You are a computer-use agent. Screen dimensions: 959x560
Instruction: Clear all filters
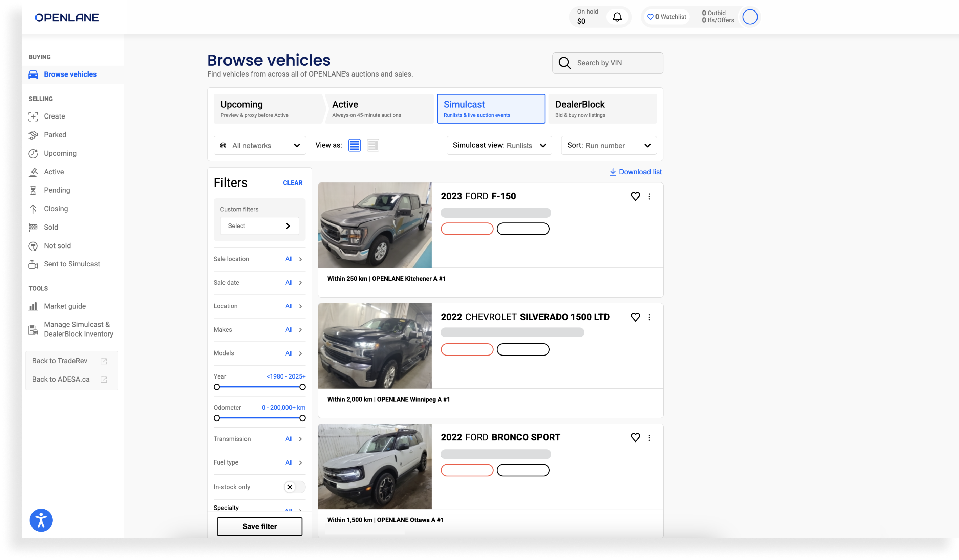[293, 183]
